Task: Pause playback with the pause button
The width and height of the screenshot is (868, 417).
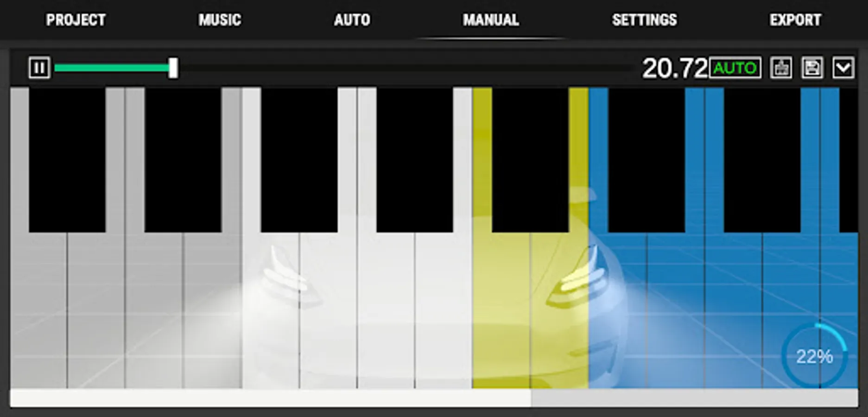Action: coord(39,68)
